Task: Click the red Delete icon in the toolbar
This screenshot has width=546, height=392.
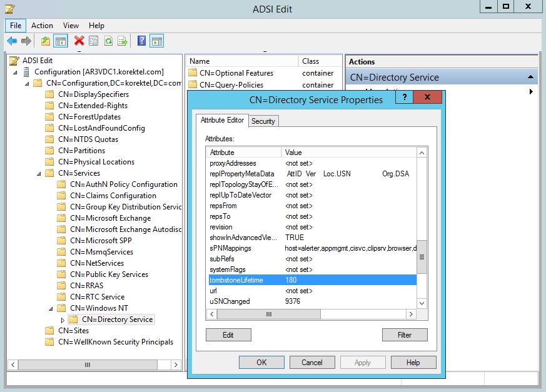Action: point(79,41)
